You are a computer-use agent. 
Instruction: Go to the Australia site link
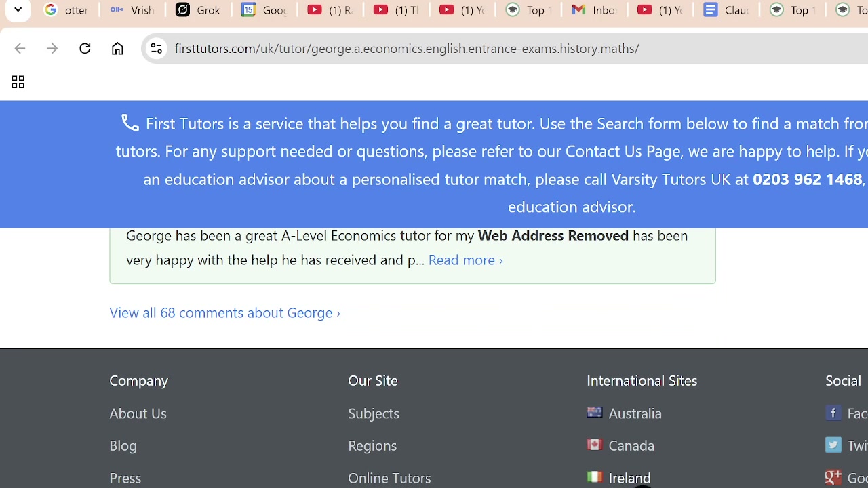[x=635, y=413]
